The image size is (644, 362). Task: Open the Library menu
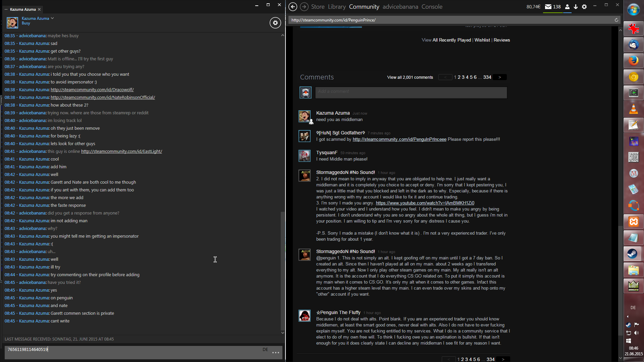[x=336, y=7]
